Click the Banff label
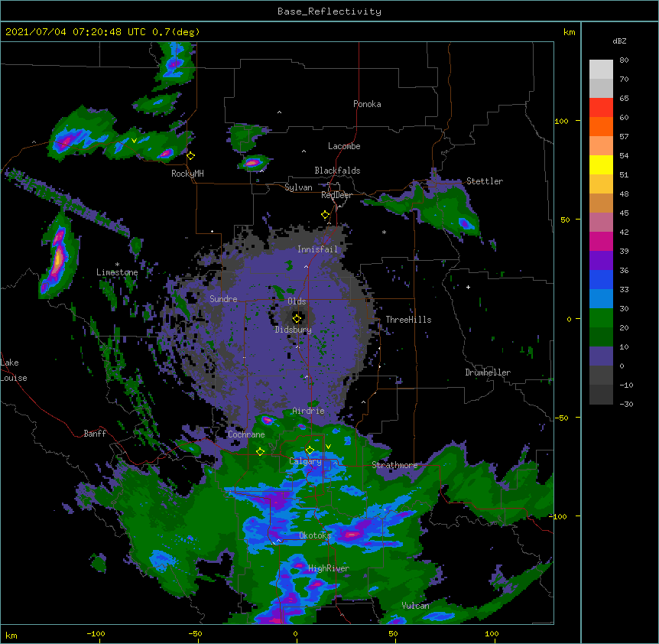659x644 pixels. 95,434
